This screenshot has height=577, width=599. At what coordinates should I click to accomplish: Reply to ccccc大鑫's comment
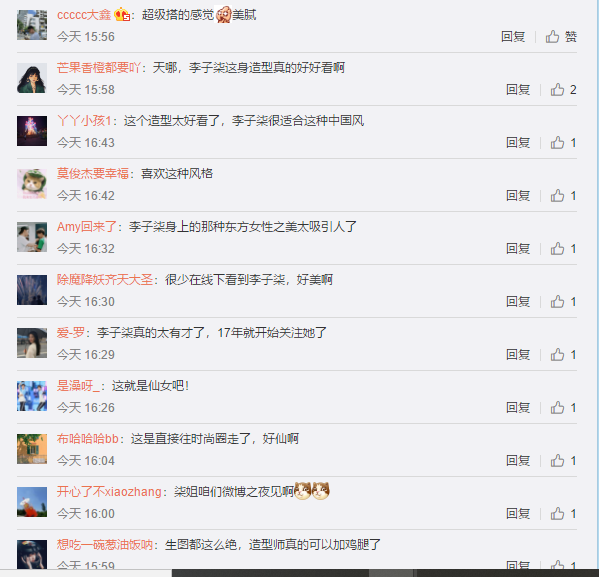(513, 37)
